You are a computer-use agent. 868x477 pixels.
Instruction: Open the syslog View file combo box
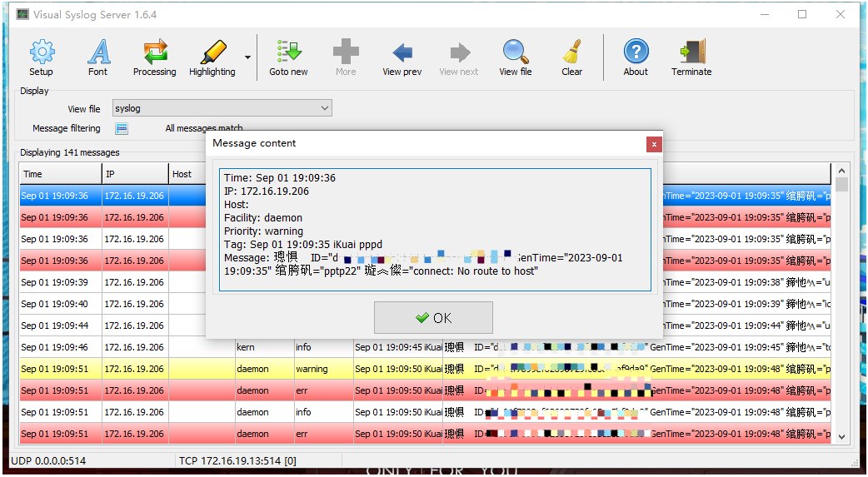pyautogui.click(x=222, y=108)
